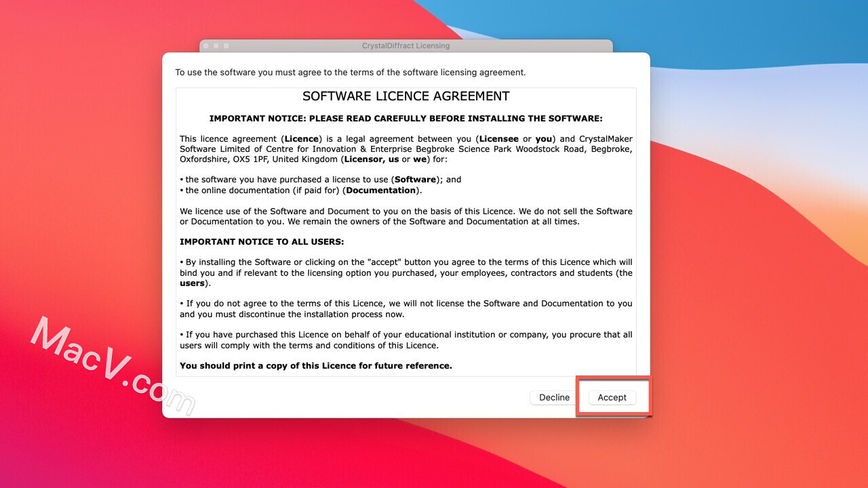Click 'You should print a copy' sentence
Screen dimensions: 868x488
(x=316, y=365)
